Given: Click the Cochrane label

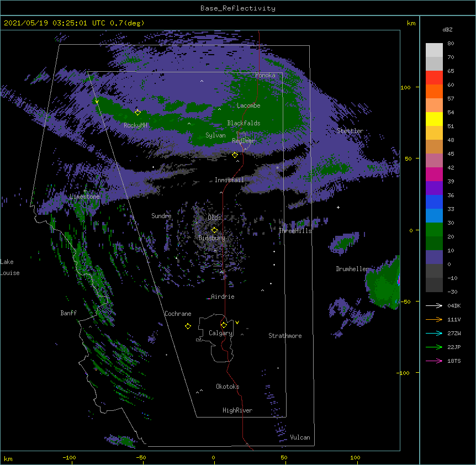Looking at the screenshot, I should [x=178, y=314].
